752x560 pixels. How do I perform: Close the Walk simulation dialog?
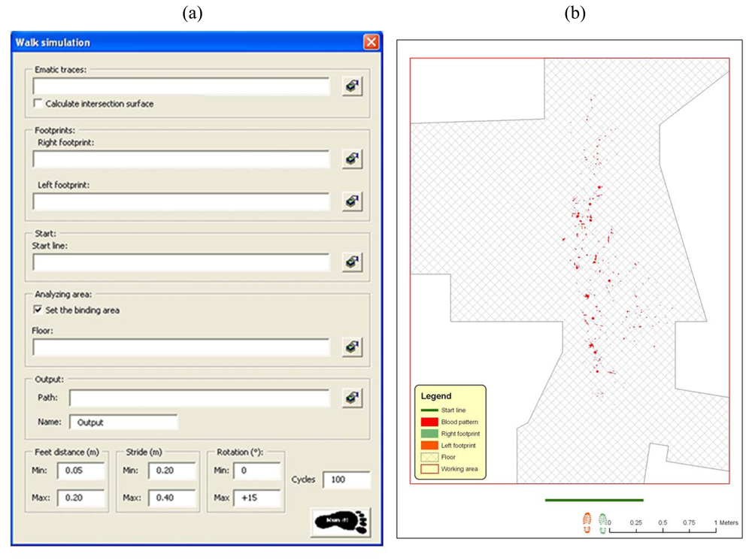pyautogui.click(x=371, y=42)
